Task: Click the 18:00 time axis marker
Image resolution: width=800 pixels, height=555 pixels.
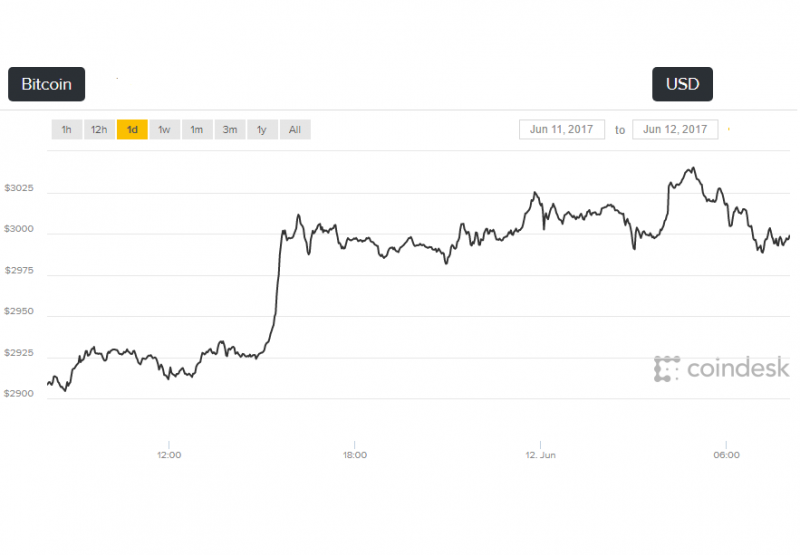Action: 355,455
